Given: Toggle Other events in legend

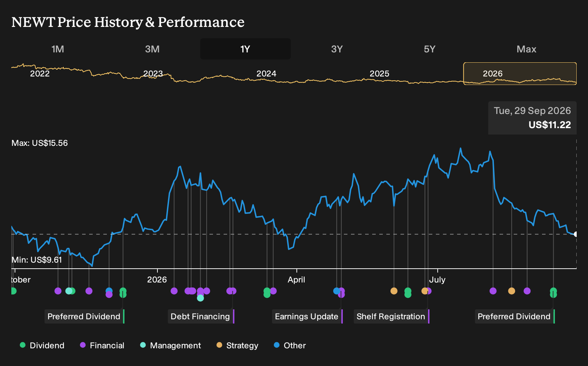Looking at the screenshot, I should [x=290, y=345].
